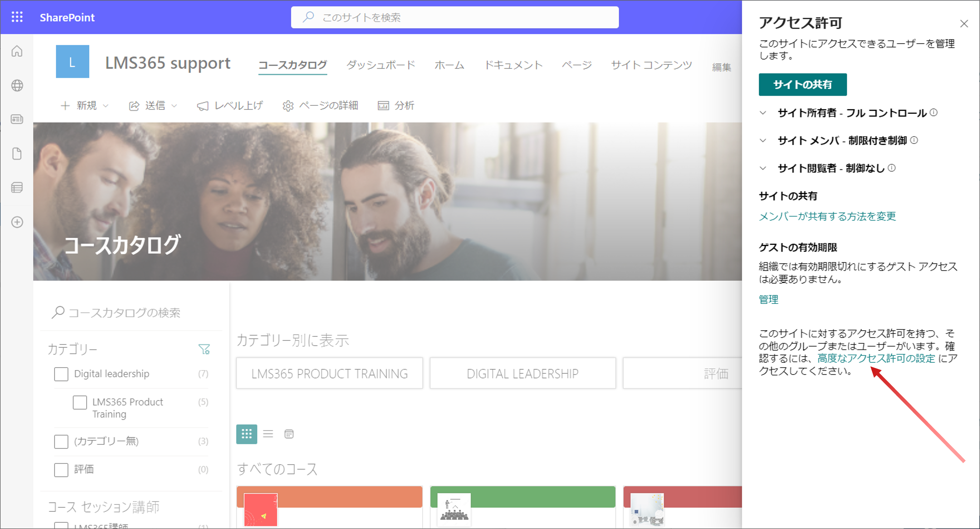Image resolution: width=980 pixels, height=529 pixels.
Task: Select LMS365 PRODUCT TRAINING category tile
Action: point(329,373)
